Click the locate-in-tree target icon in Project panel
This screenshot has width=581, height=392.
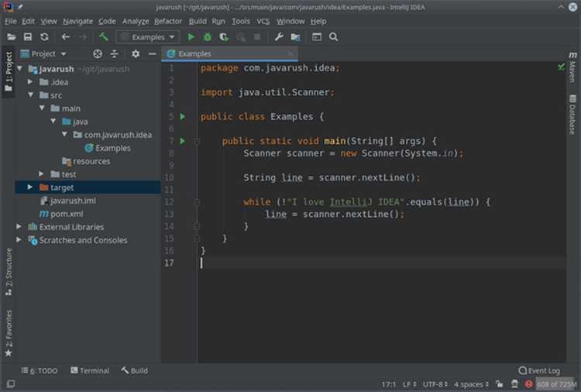(98, 54)
